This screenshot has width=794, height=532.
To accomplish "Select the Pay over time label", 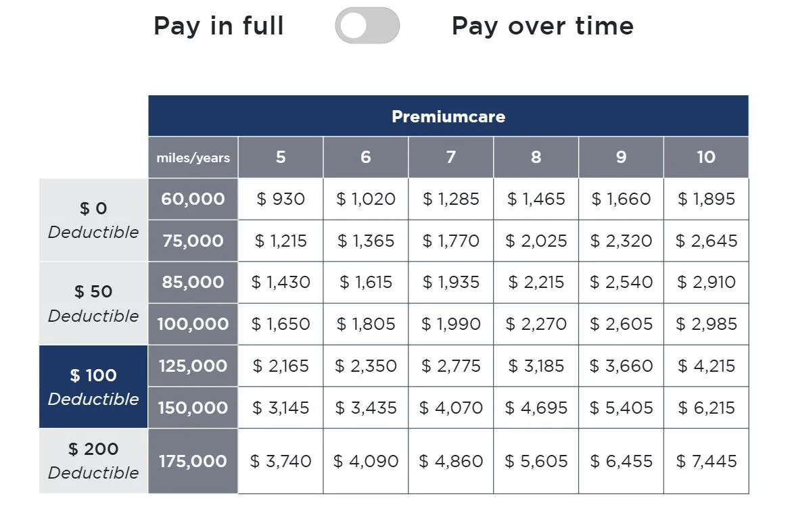I will 542,26.
